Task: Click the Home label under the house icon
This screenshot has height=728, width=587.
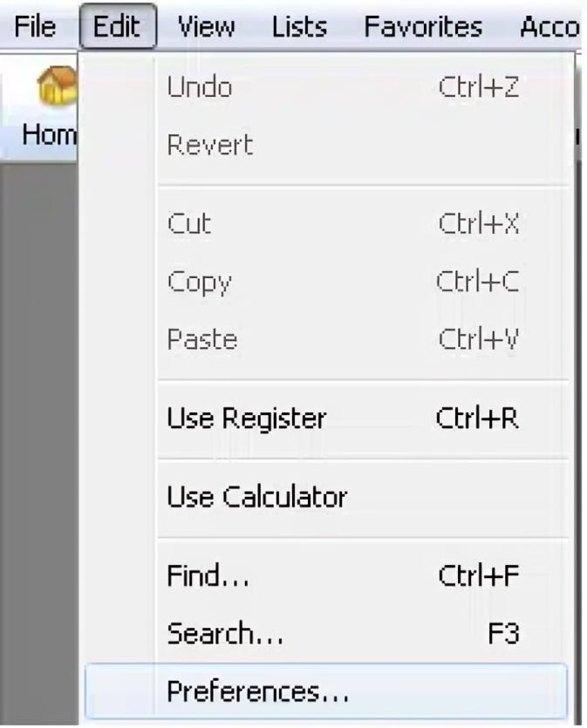Action: pos(49,135)
